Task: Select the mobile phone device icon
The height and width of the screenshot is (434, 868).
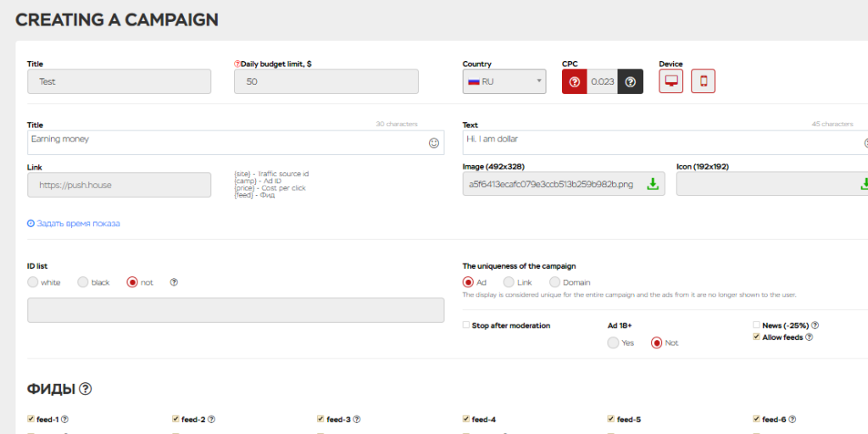Action: pyautogui.click(x=703, y=81)
